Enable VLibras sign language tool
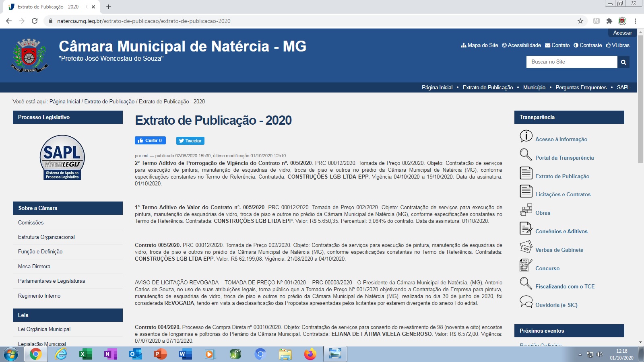Screen dimensions: 644x362 617,45
